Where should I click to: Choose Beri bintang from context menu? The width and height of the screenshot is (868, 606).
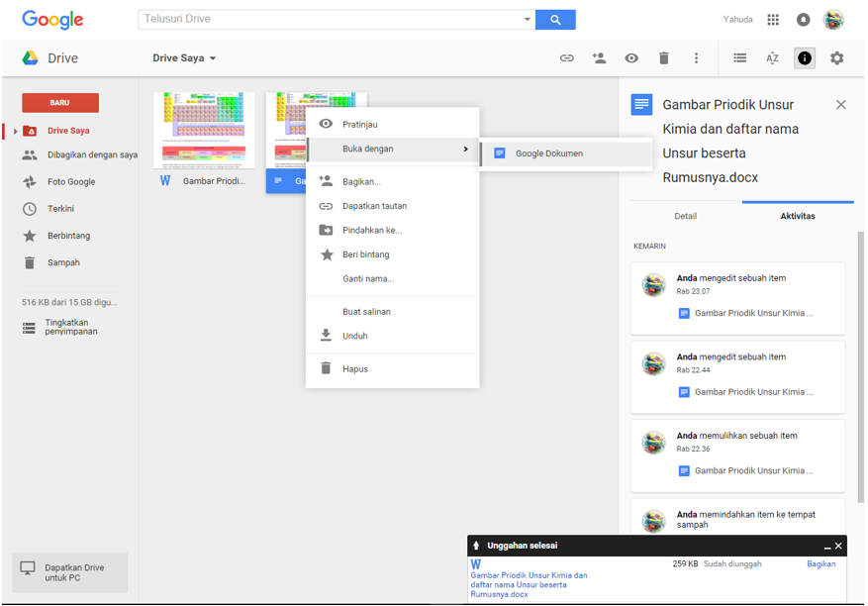(x=393, y=254)
